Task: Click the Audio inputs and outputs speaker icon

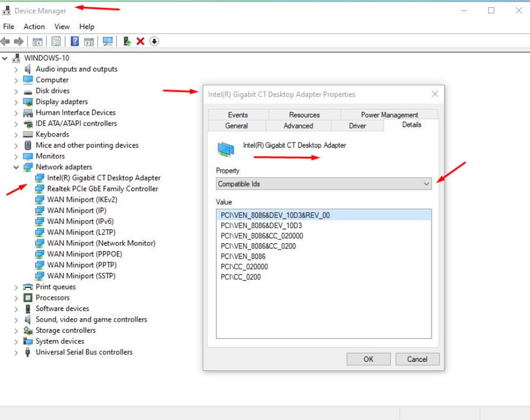Action: 28,69
